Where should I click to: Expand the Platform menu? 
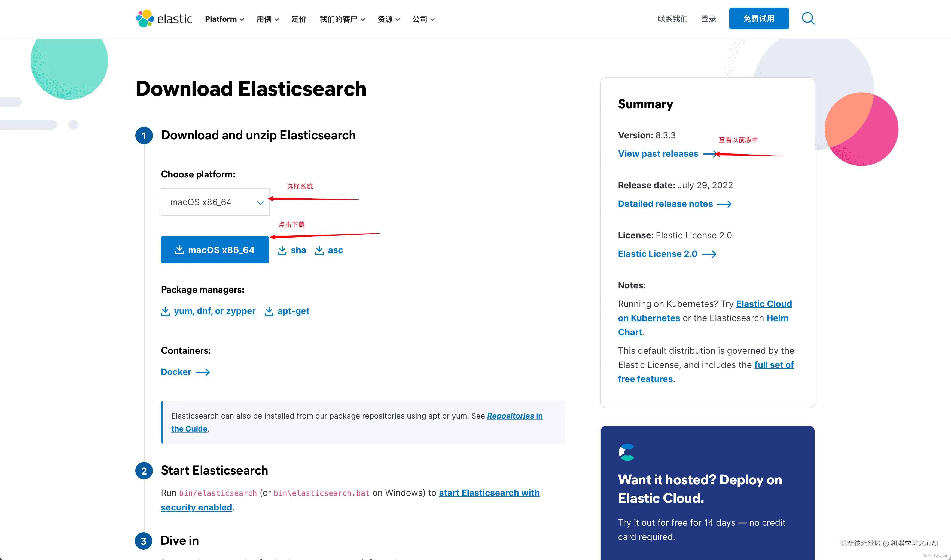tap(224, 19)
